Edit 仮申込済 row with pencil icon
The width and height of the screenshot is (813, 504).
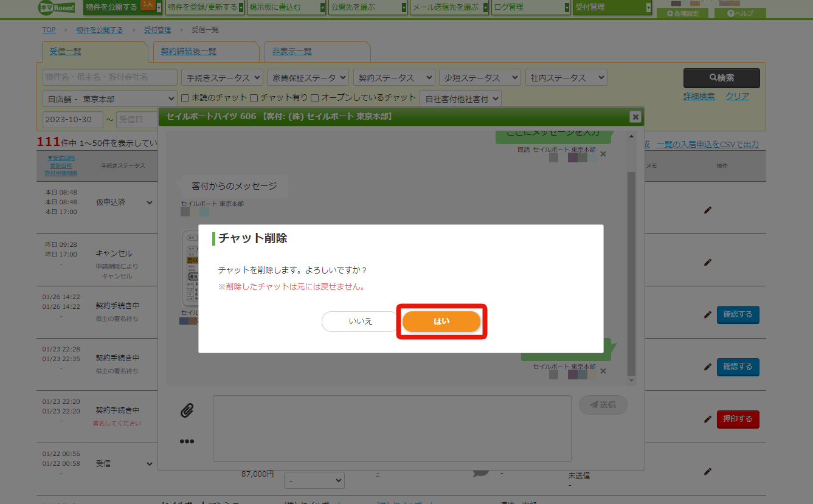coord(707,210)
